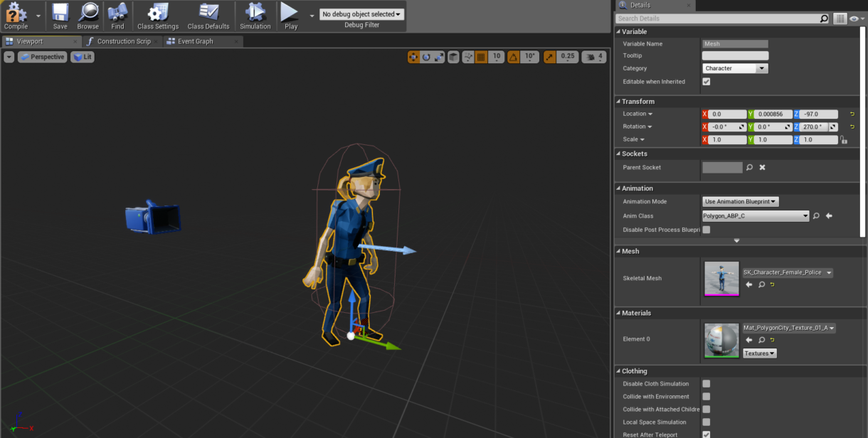The height and width of the screenshot is (438, 868).
Task: Check Collide with Environment in Clothing
Action: pos(706,396)
